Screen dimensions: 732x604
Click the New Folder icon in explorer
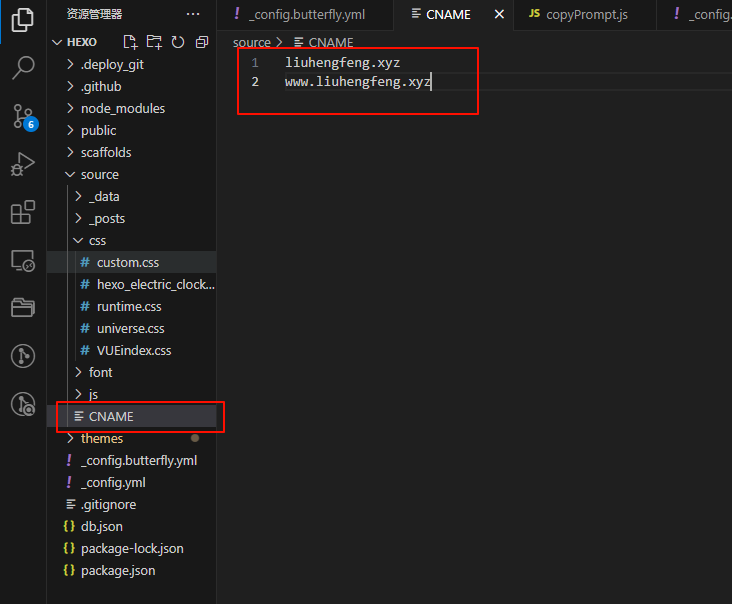(154, 42)
